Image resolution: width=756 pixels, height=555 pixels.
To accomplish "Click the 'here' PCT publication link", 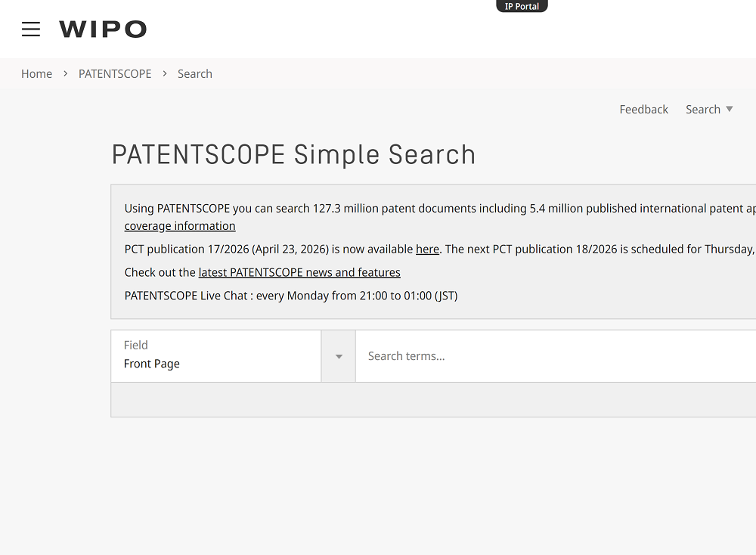I will pyautogui.click(x=427, y=250).
